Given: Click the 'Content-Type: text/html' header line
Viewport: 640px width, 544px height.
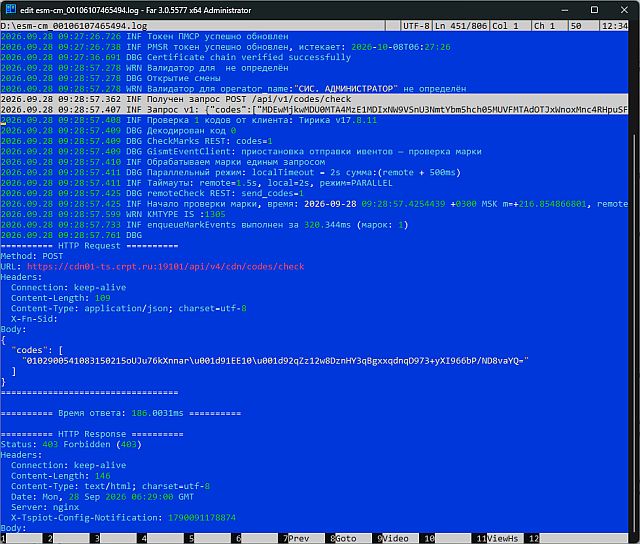Looking at the screenshot, I should point(110,486).
